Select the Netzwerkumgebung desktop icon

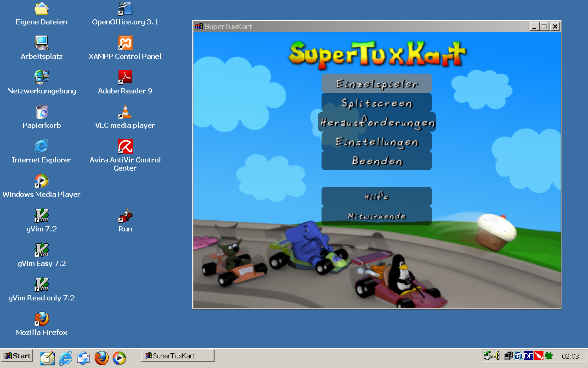tap(41, 83)
